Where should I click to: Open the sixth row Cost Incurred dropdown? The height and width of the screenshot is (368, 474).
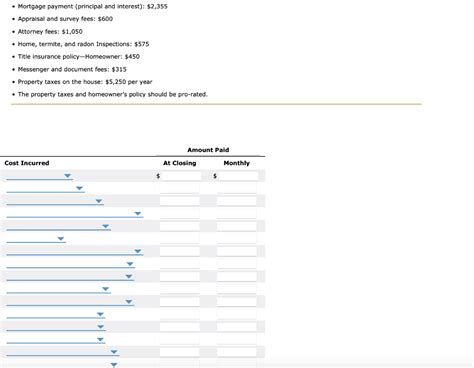pos(36,239)
